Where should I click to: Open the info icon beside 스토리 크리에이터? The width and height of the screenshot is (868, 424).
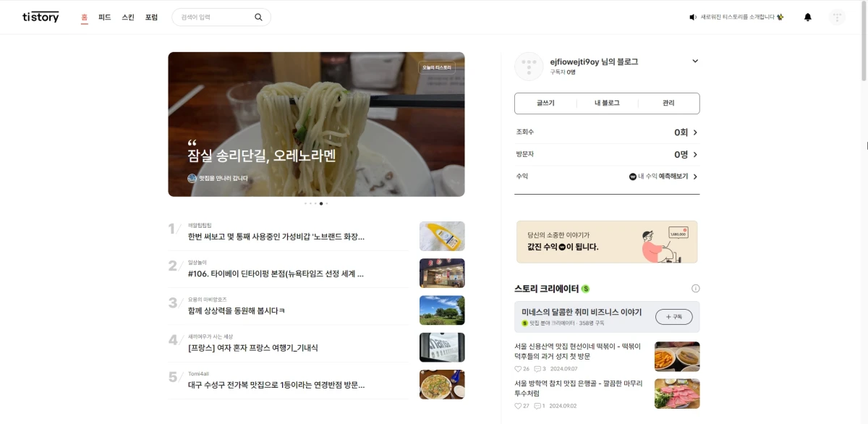695,288
